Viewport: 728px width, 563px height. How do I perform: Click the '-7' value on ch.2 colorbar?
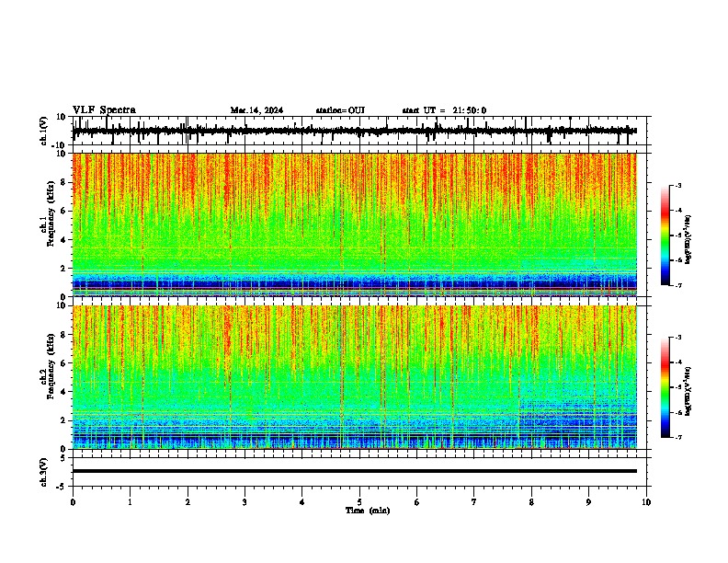click(678, 437)
